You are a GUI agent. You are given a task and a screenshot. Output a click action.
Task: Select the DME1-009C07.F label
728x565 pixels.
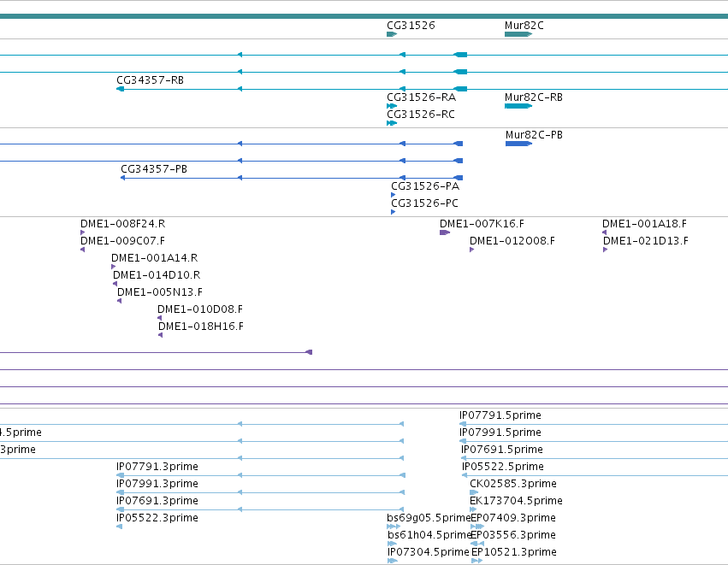(122, 241)
